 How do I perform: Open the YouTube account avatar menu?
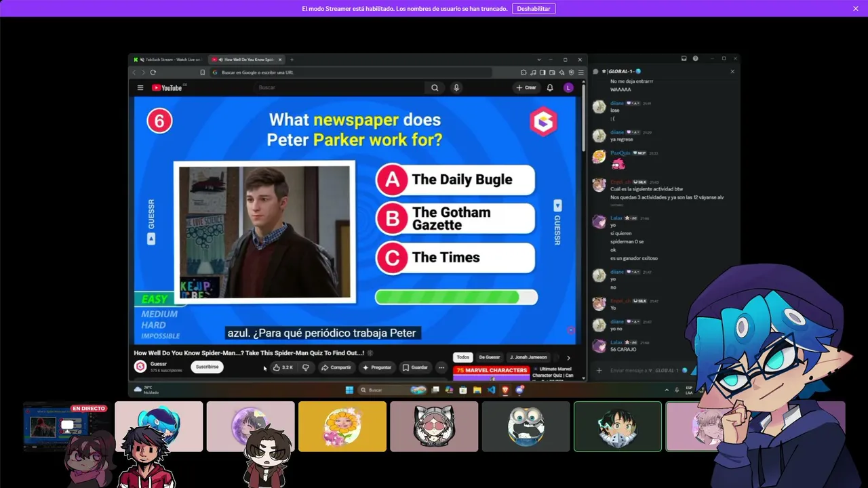click(x=568, y=87)
